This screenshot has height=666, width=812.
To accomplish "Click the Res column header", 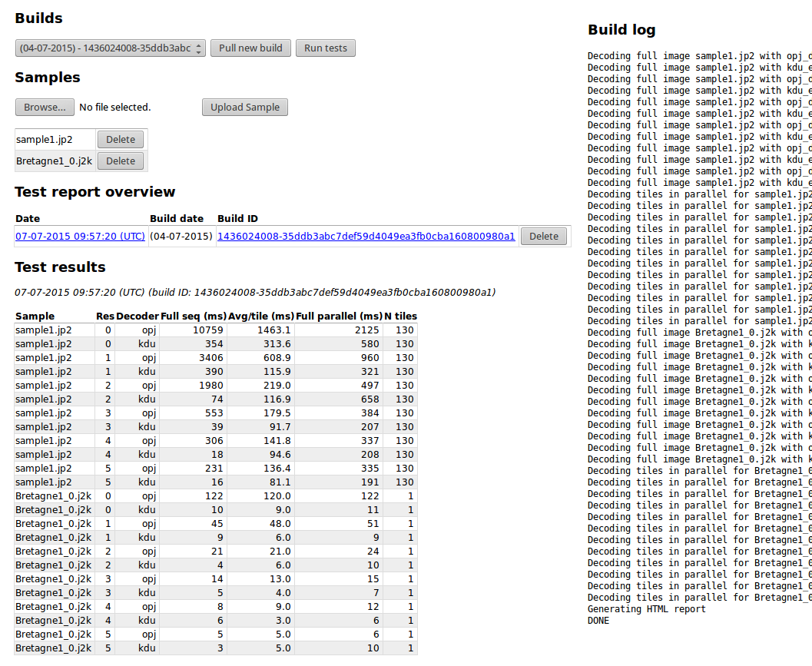I will point(105,316).
